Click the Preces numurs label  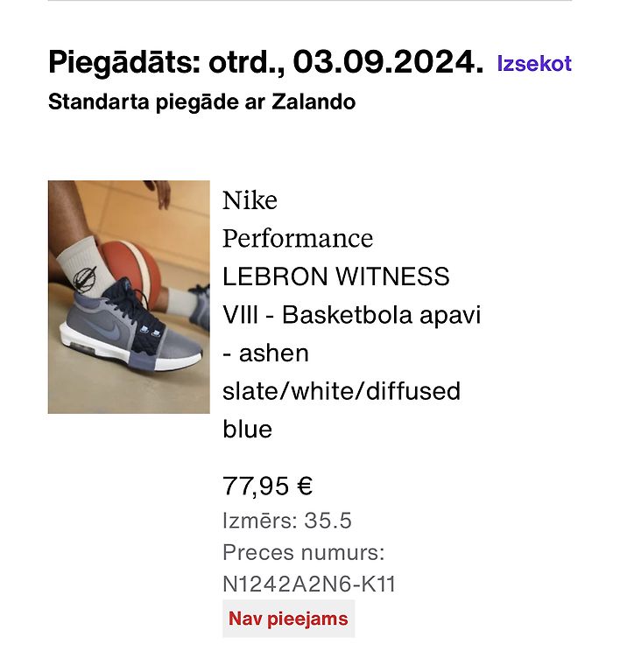pyautogui.click(x=304, y=552)
